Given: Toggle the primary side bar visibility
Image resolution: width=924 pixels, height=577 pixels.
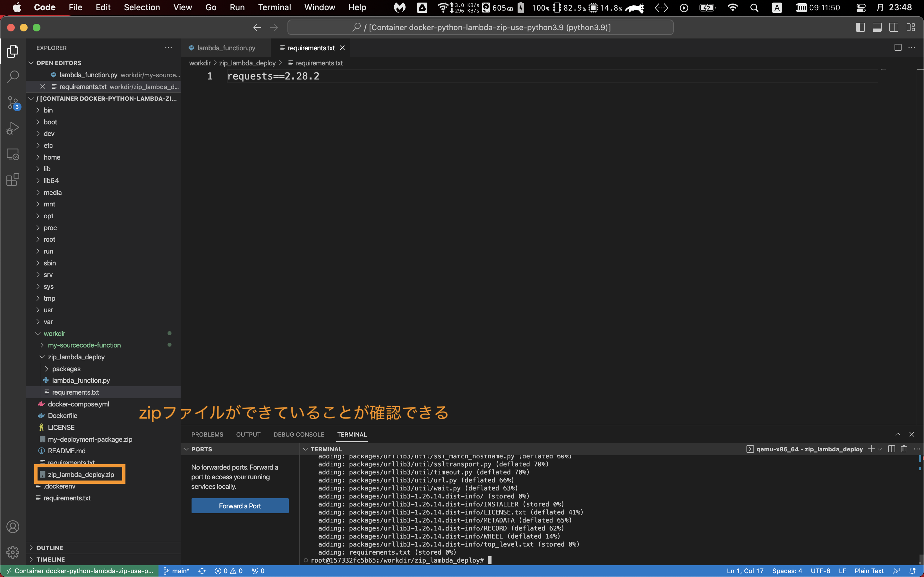Looking at the screenshot, I should (x=860, y=27).
